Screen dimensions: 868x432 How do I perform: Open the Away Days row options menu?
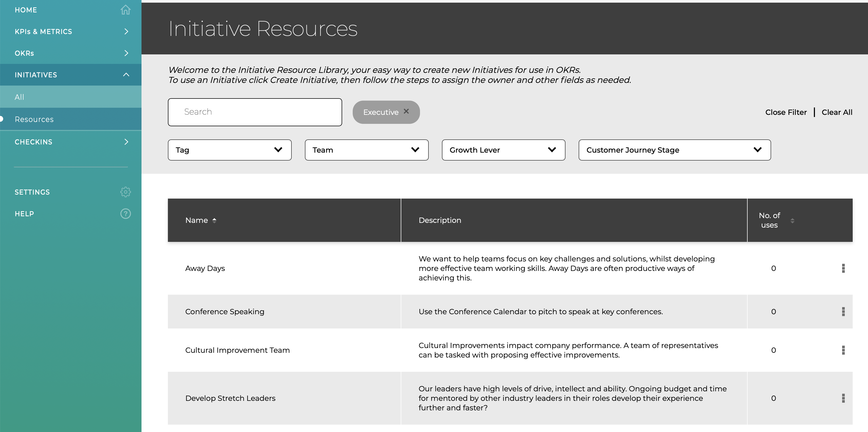click(x=843, y=268)
